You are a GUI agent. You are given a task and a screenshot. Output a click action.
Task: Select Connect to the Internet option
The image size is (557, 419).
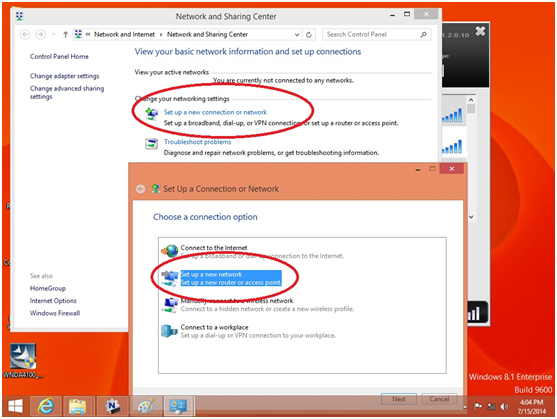[x=262, y=252]
